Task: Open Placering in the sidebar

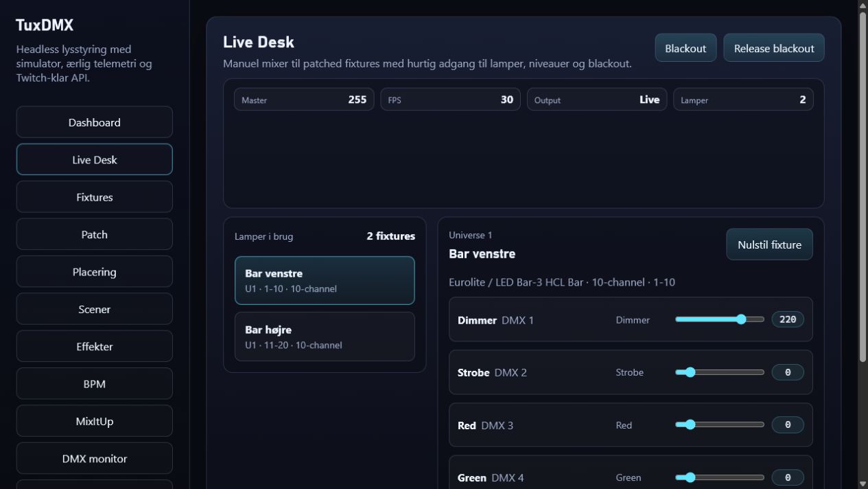Action: pos(94,272)
